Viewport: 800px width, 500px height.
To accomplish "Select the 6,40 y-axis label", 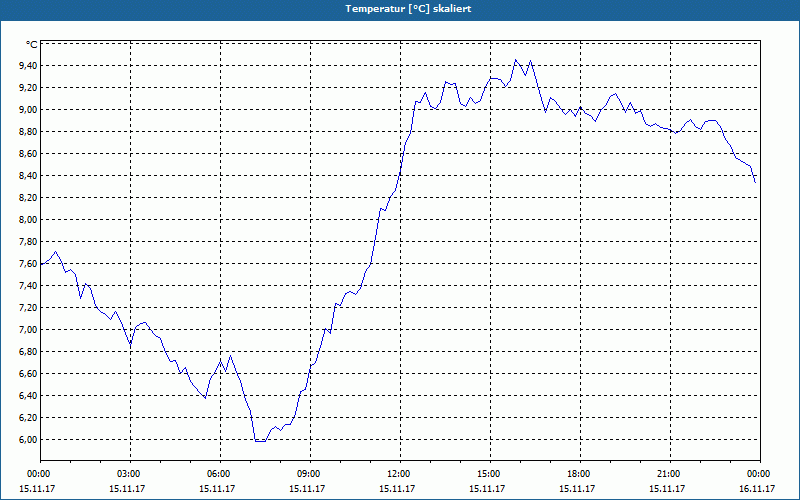I will click(x=28, y=395).
